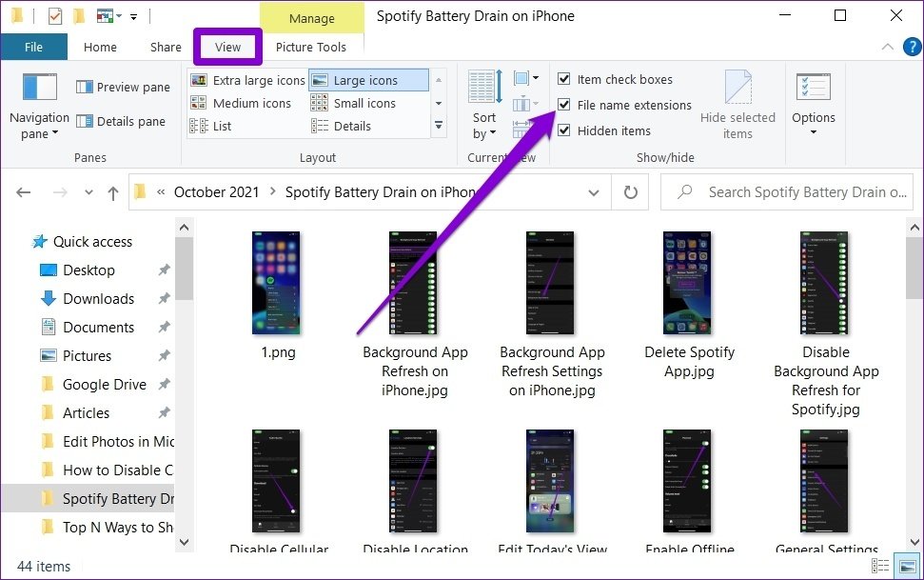Expand the Options dropdown arrow
Viewport: 924px width, 580px height.
tap(814, 132)
